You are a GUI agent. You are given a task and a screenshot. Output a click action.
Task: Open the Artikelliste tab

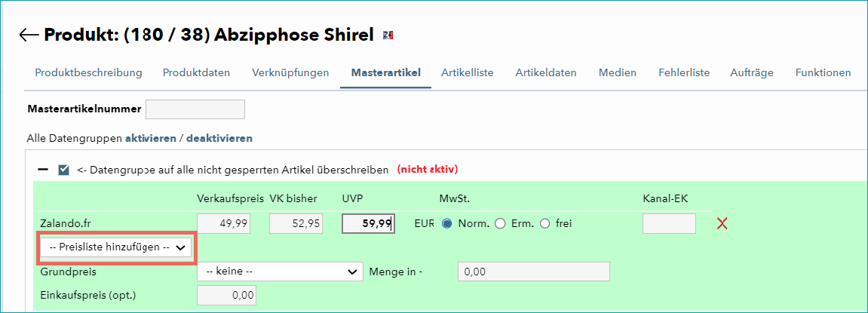(x=468, y=72)
